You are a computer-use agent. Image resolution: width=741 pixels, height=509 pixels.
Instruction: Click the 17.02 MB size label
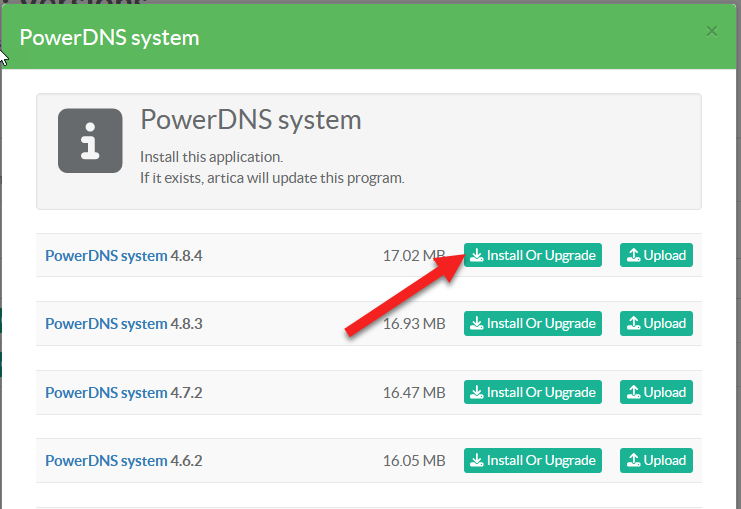click(x=413, y=255)
